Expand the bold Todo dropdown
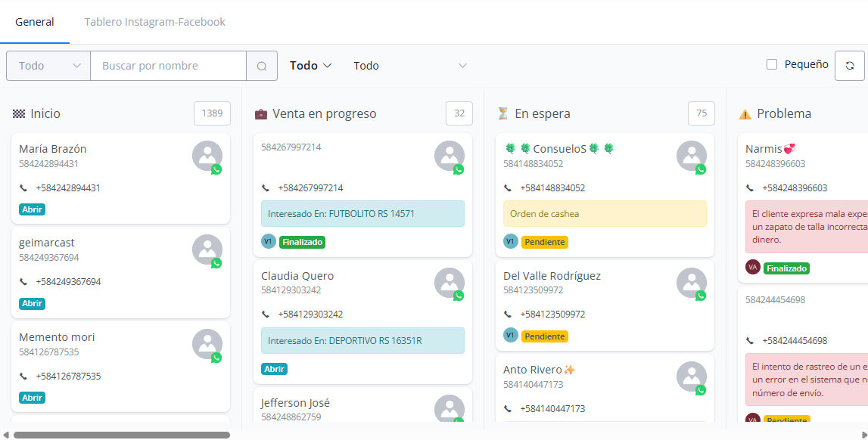 [x=310, y=66]
